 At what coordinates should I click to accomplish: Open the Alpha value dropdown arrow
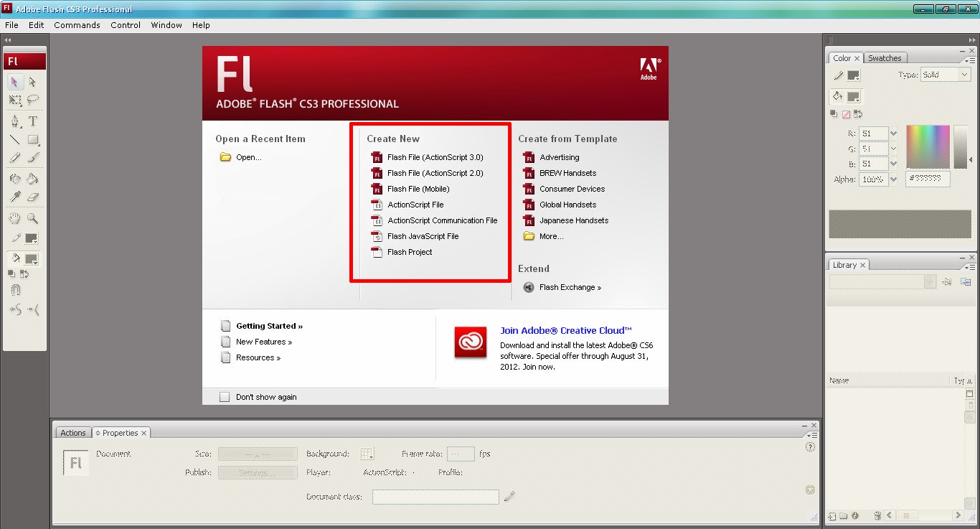click(893, 180)
